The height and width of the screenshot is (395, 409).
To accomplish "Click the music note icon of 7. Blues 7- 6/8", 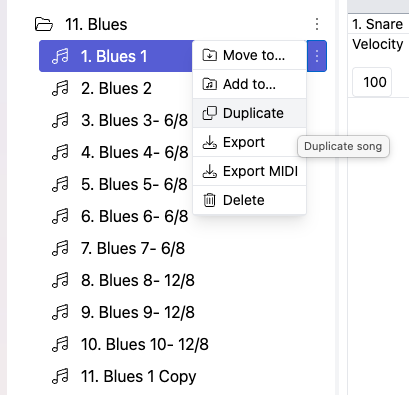I will click(60, 248).
